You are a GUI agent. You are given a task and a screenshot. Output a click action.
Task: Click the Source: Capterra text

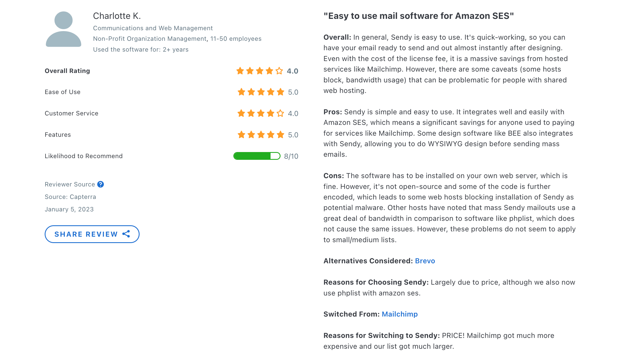tap(70, 197)
